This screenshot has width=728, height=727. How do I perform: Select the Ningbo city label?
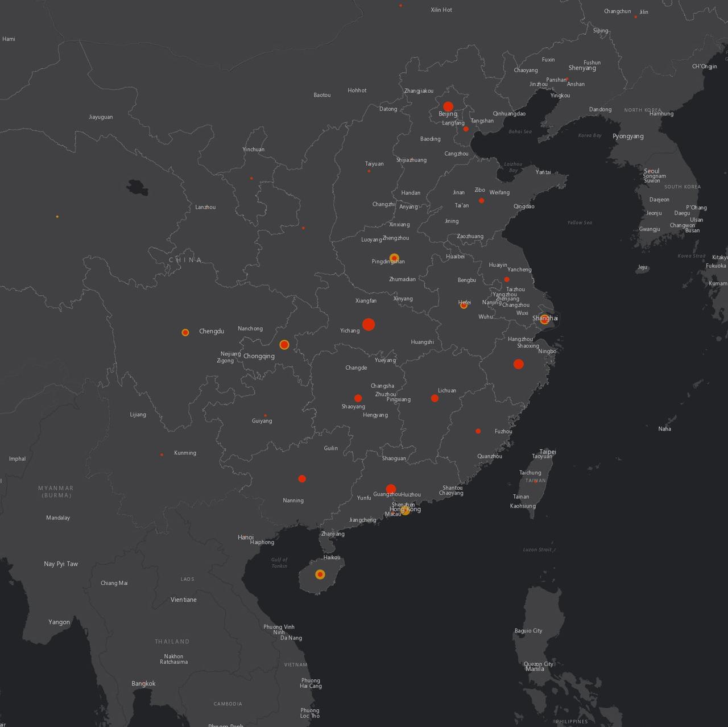547,351
